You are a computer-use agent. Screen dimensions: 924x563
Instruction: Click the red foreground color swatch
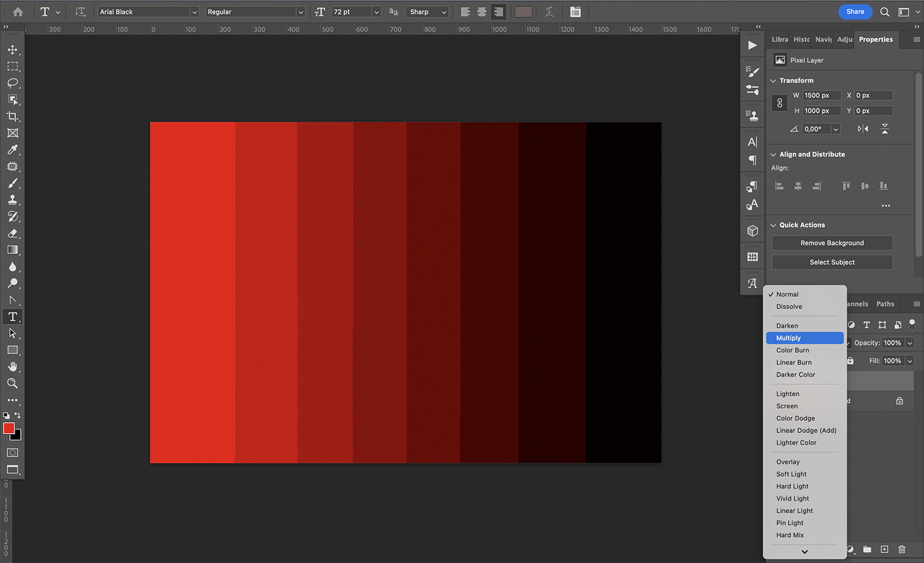[x=9, y=428]
